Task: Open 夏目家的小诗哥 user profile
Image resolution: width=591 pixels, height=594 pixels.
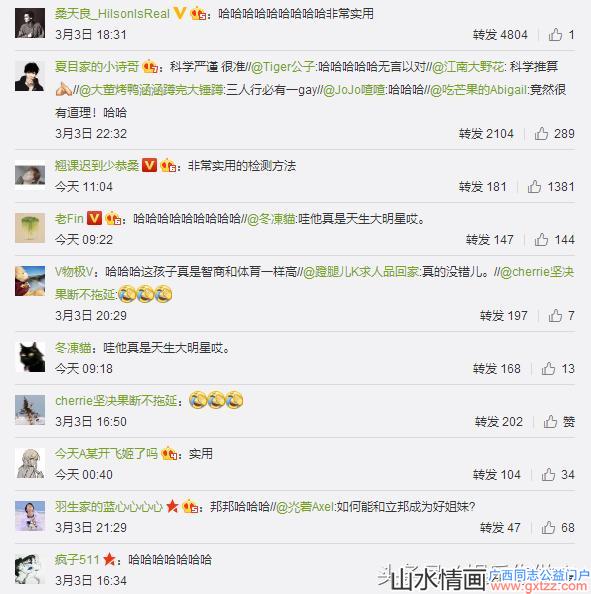Action: click(97, 67)
